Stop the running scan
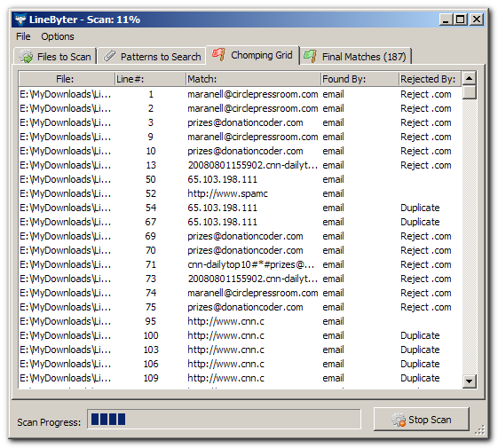This screenshot has height=448, width=498. tap(421, 420)
